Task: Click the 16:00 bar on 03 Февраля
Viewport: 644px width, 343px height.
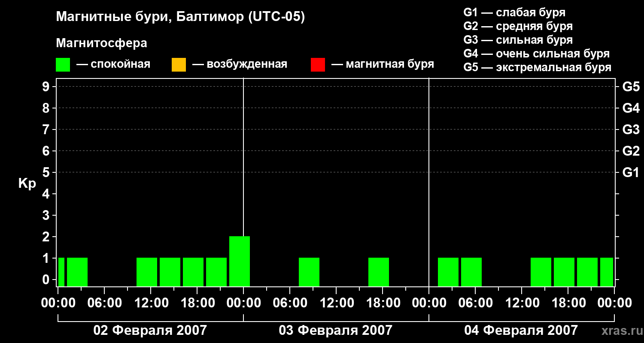Action: tap(379, 272)
